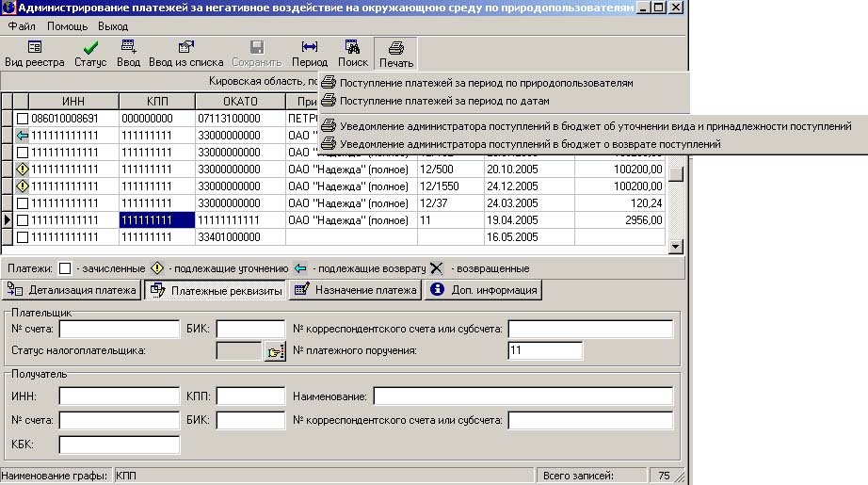Switch to Детализация платежа tab
The width and height of the screenshot is (868, 485).
[x=74, y=290]
